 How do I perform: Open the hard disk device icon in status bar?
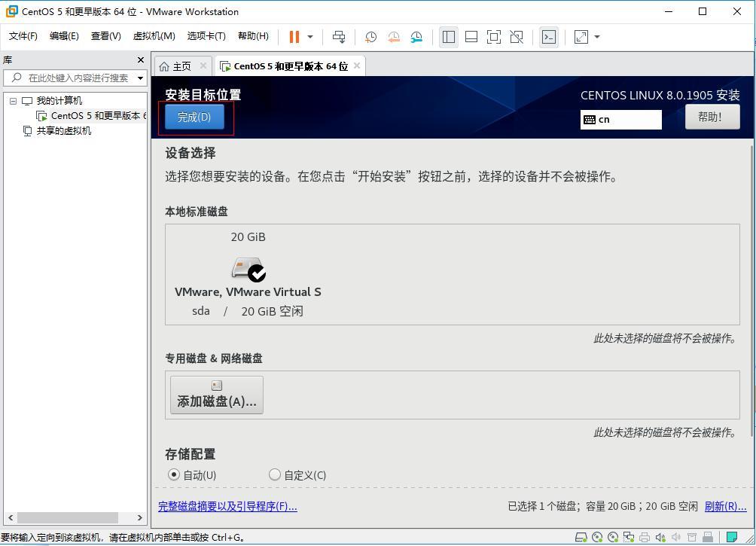pyautogui.click(x=581, y=538)
